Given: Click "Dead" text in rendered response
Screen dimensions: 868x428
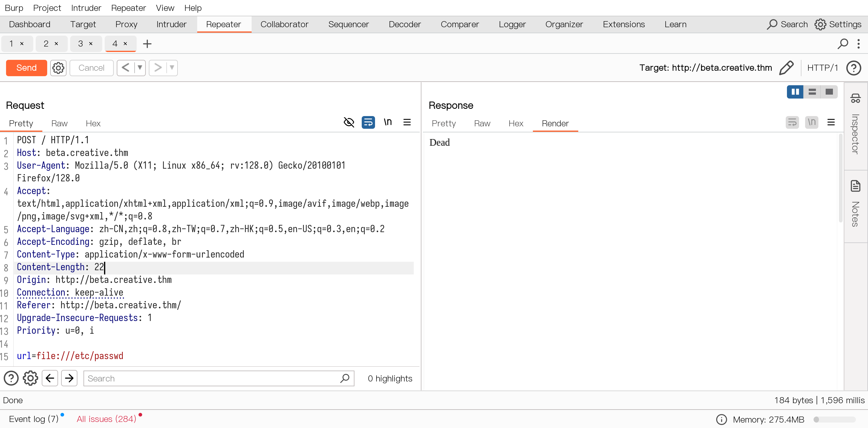Looking at the screenshot, I should (439, 142).
